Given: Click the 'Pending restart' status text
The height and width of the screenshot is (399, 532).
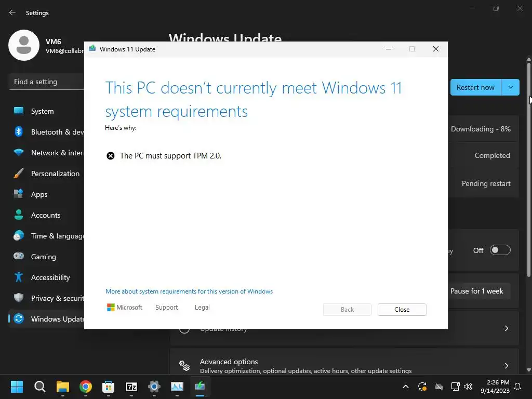Looking at the screenshot, I should [x=486, y=183].
